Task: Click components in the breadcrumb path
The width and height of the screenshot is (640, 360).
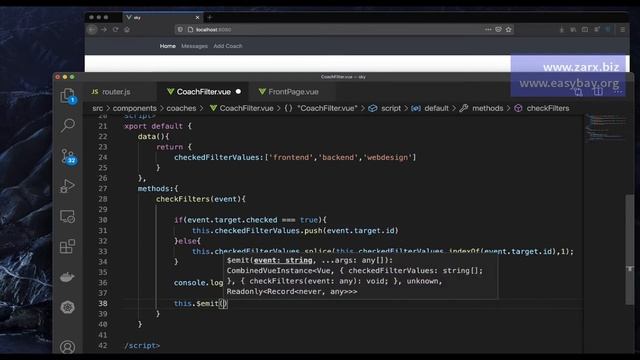Action: coord(135,108)
